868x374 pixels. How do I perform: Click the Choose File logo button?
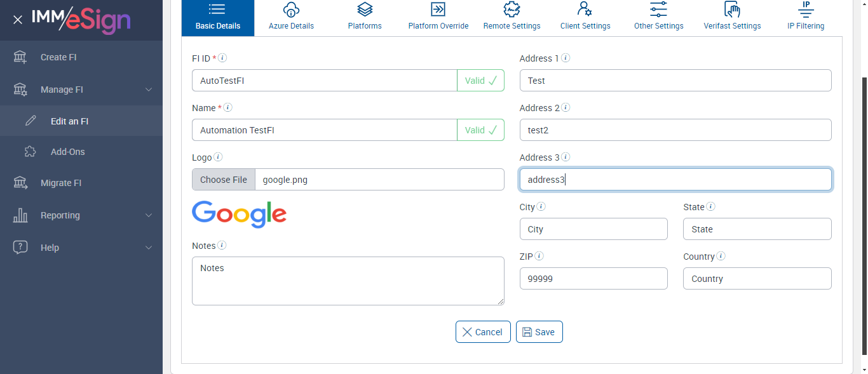click(224, 180)
